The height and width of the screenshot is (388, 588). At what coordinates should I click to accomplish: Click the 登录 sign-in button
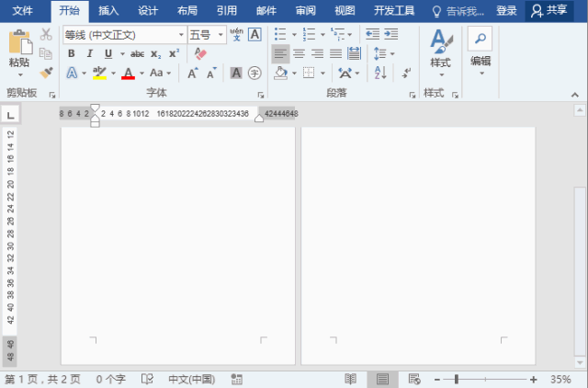[506, 11]
